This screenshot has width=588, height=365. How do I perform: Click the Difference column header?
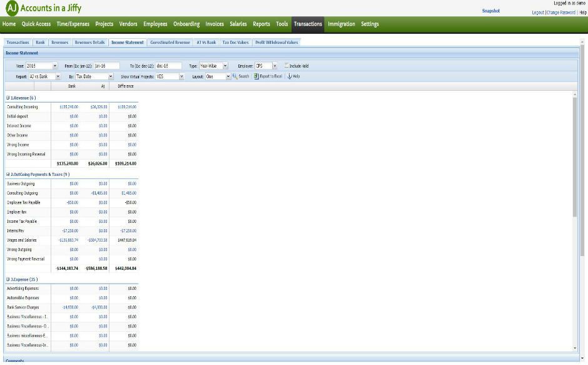125,86
